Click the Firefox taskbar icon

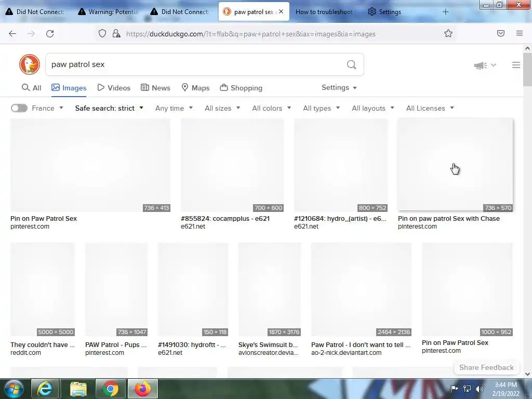pos(142,389)
